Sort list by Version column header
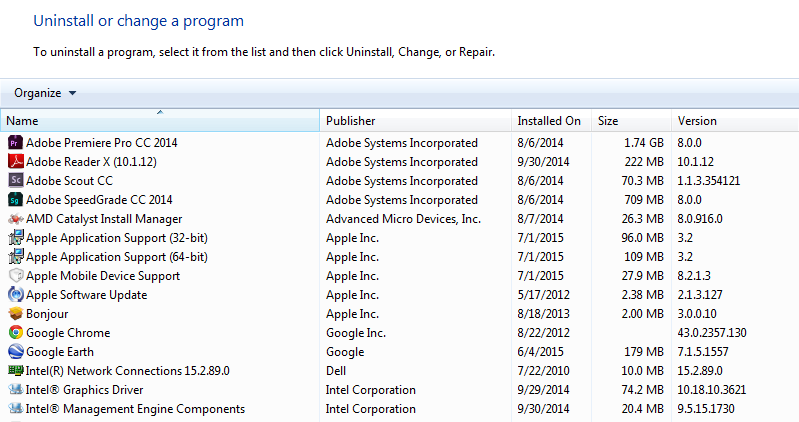 coord(735,121)
